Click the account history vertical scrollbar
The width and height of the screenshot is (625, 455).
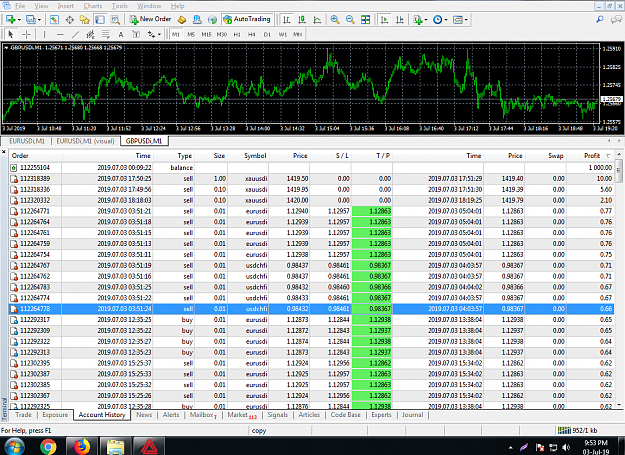point(619,279)
